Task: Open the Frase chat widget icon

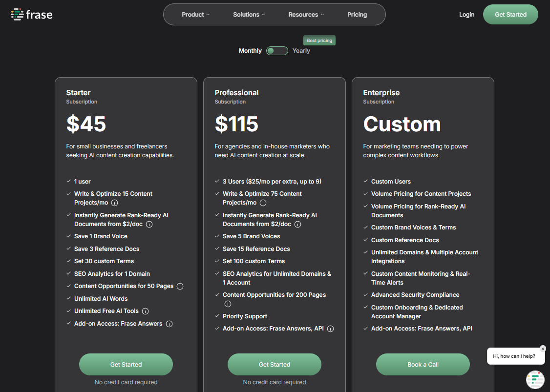Action: tap(535, 379)
